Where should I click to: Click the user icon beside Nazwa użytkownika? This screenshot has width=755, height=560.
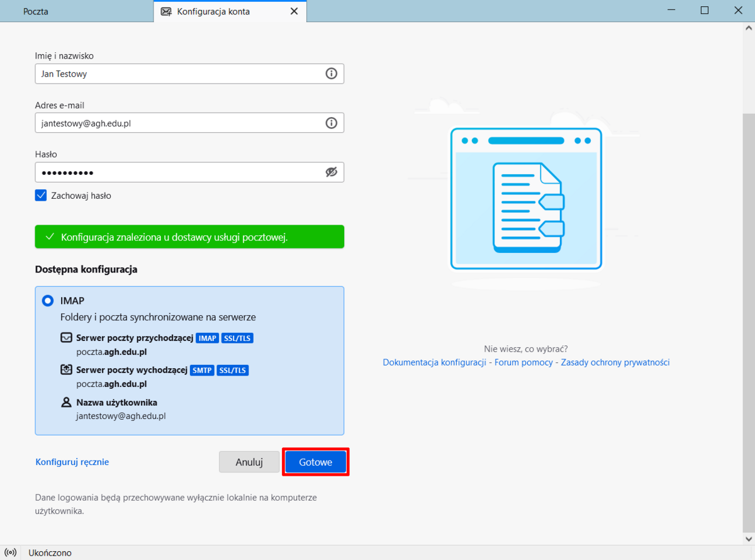coord(66,402)
